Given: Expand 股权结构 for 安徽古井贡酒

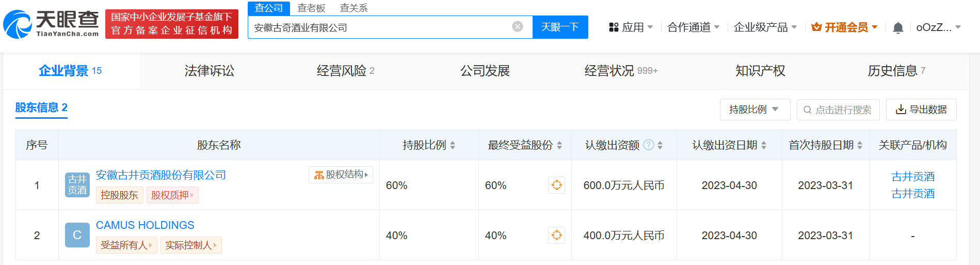Looking at the screenshot, I should [341, 175].
